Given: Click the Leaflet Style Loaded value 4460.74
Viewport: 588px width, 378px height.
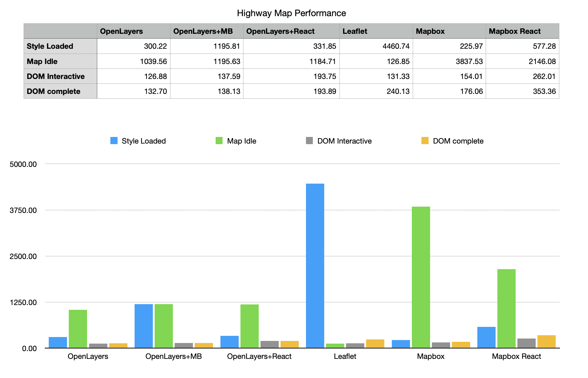Looking at the screenshot, I should (x=396, y=46).
